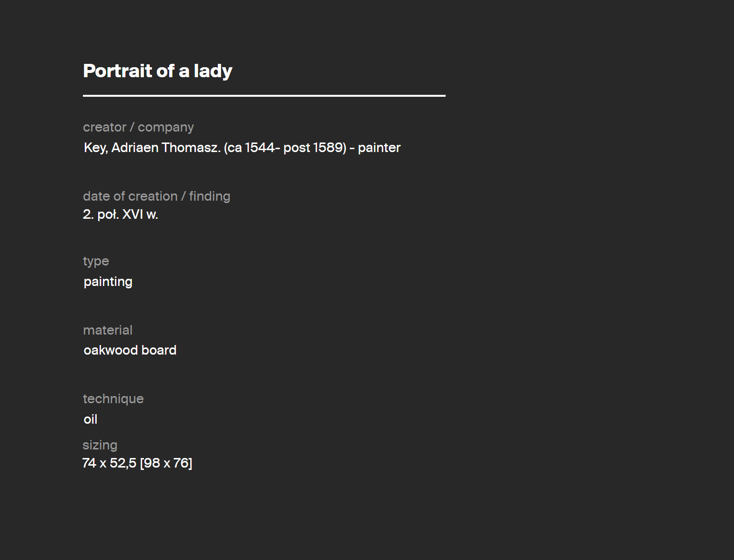Click the word board in material value
734x560 pixels.
[159, 350]
